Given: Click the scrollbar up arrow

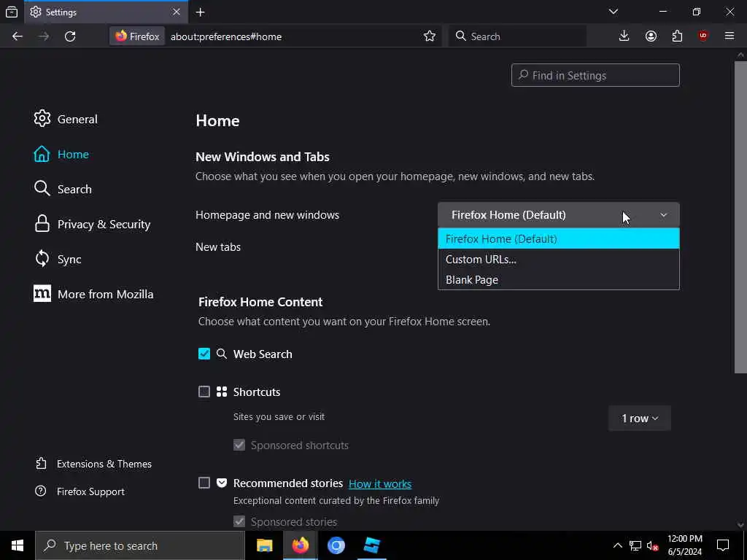Looking at the screenshot, I should (740, 55).
